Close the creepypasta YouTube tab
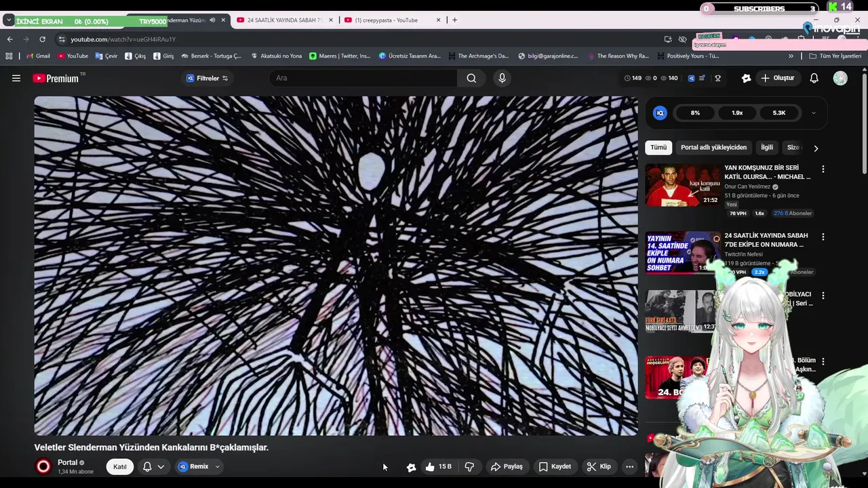 click(x=438, y=20)
